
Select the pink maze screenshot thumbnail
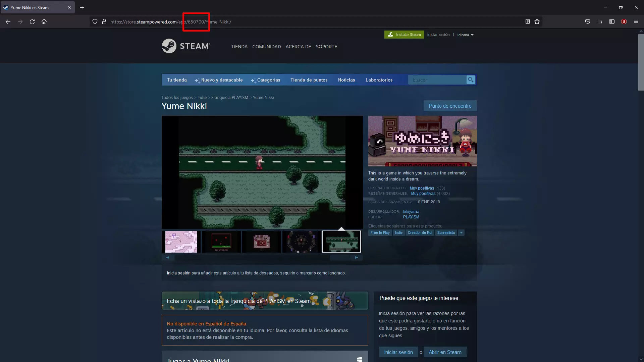click(x=181, y=242)
